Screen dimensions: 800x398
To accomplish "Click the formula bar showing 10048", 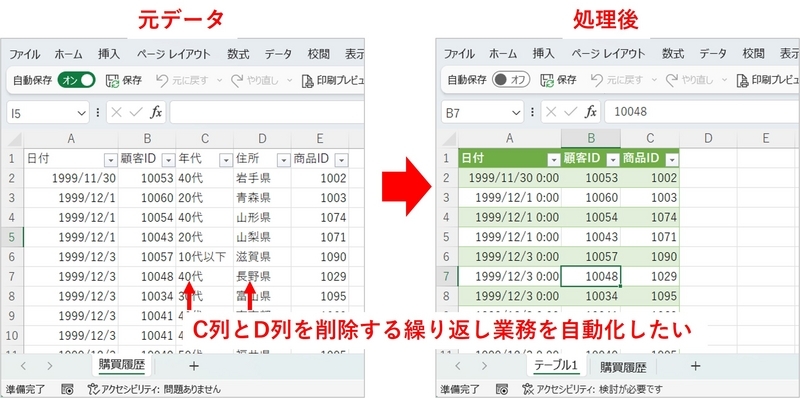I will coord(702,112).
